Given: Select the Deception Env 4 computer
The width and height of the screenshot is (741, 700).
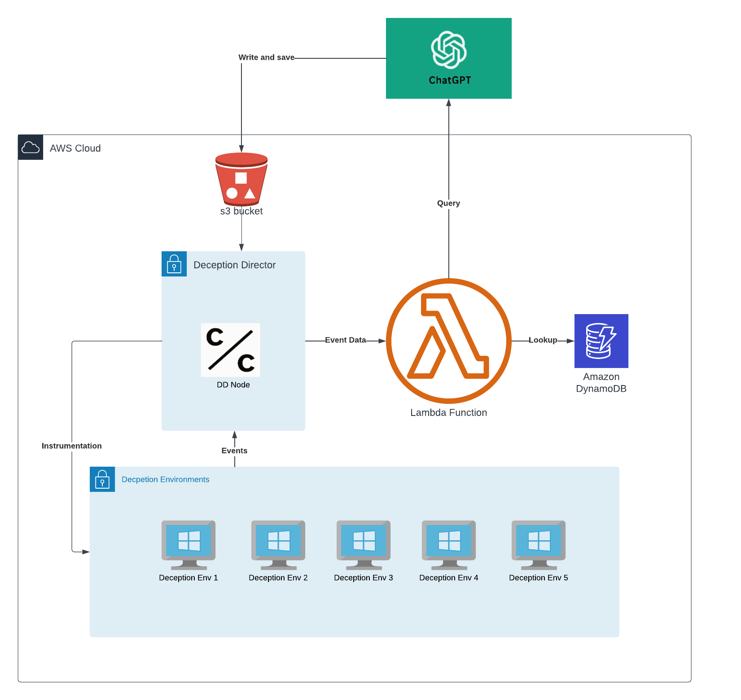Looking at the screenshot, I should tap(449, 545).
